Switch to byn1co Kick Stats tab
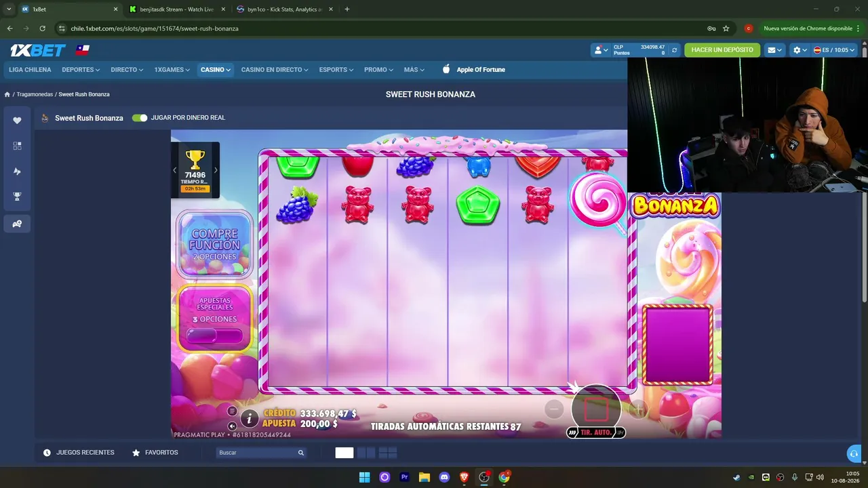The image size is (868, 488). 284,9
